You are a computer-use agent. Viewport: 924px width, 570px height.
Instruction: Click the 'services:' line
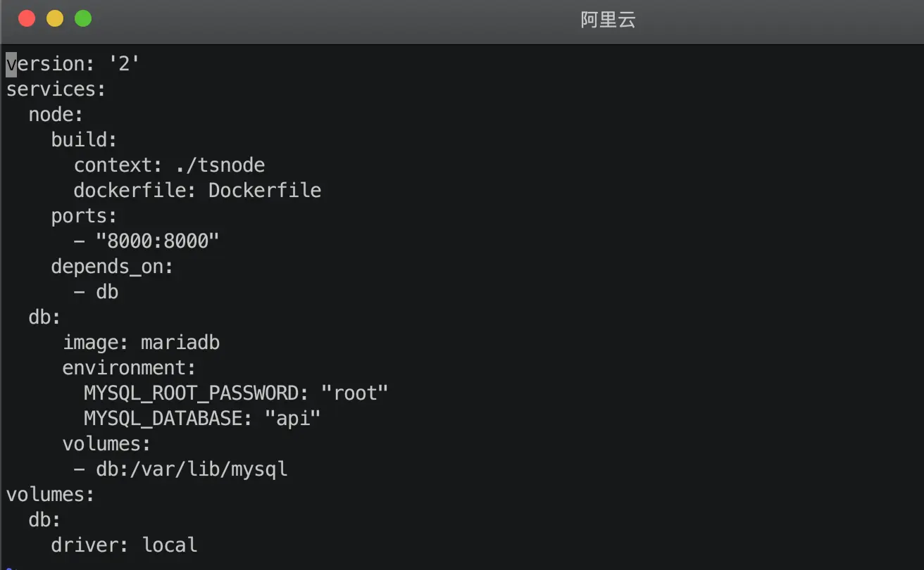point(56,89)
